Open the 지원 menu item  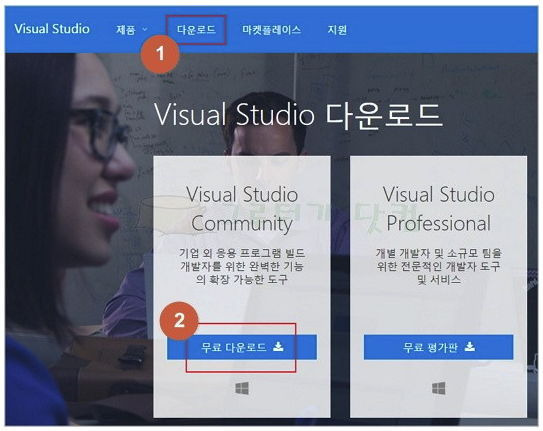pos(337,30)
